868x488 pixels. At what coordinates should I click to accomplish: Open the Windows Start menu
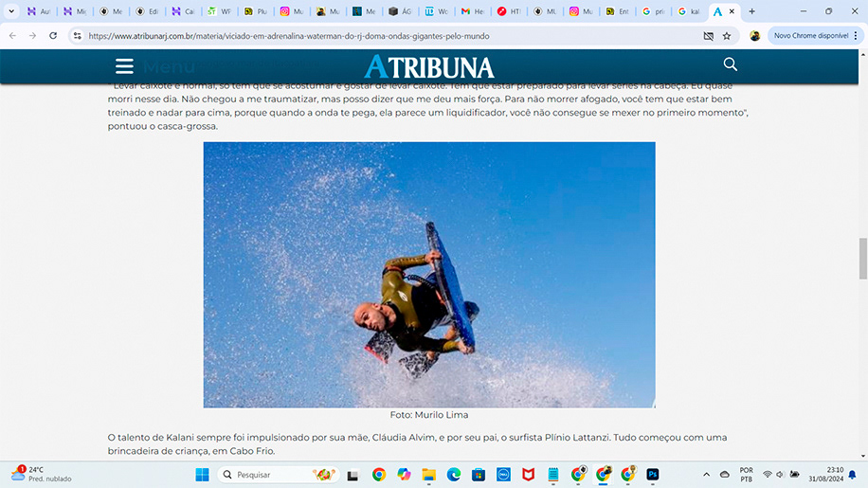pyautogui.click(x=202, y=475)
